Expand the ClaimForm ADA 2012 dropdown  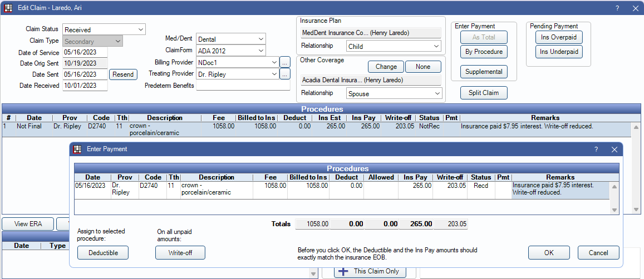231,51
